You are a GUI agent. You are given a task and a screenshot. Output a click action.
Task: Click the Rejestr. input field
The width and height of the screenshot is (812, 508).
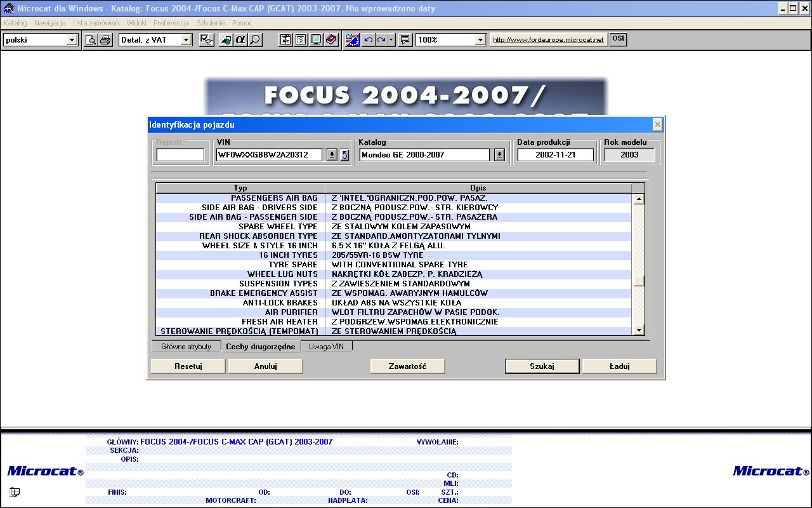pos(181,155)
